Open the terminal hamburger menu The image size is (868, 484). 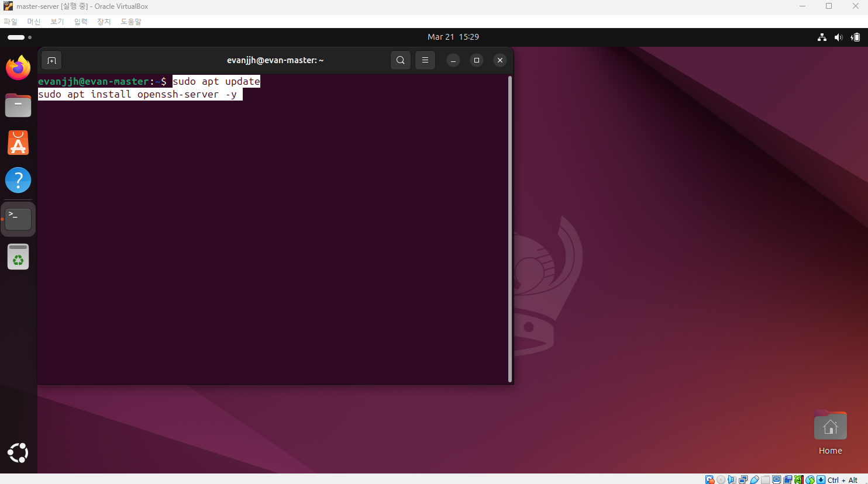(x=425, y=60)
